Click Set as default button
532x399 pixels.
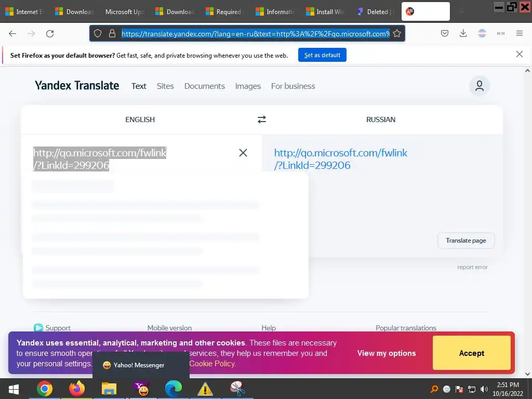pyautogui.click(x=322, y=55)
